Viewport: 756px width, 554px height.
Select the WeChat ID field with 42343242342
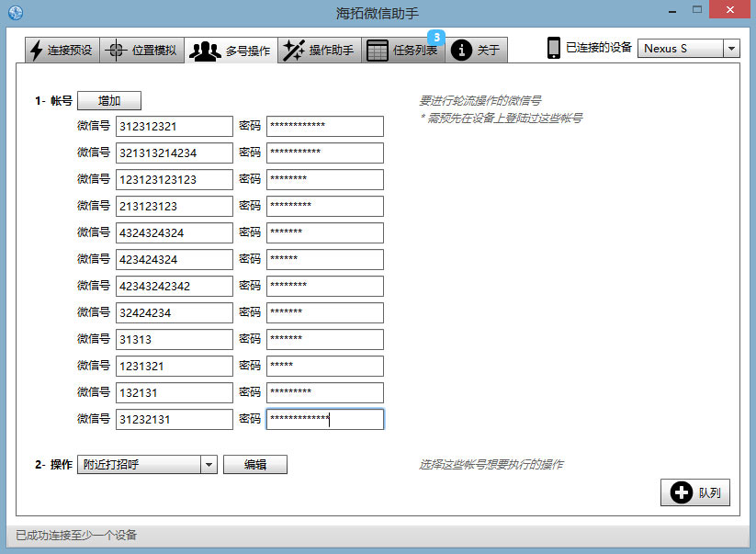point(175,287)
